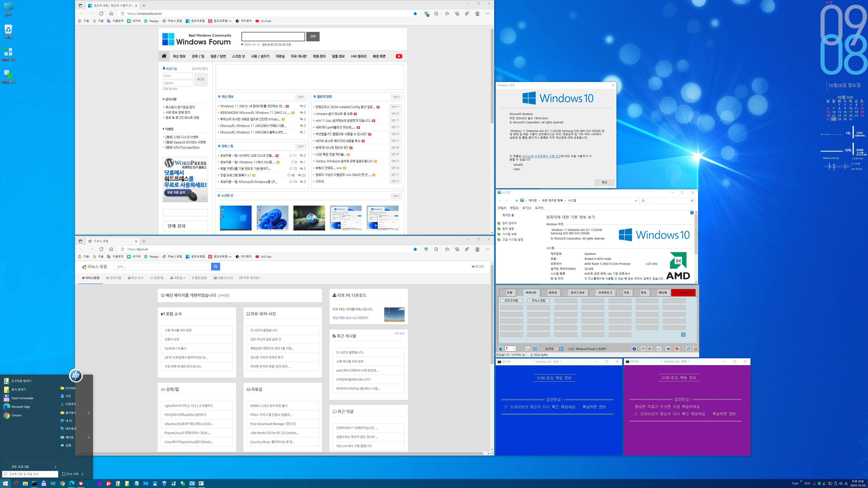Open arrow next to 다시 시작 button

[x=83, y=474]
